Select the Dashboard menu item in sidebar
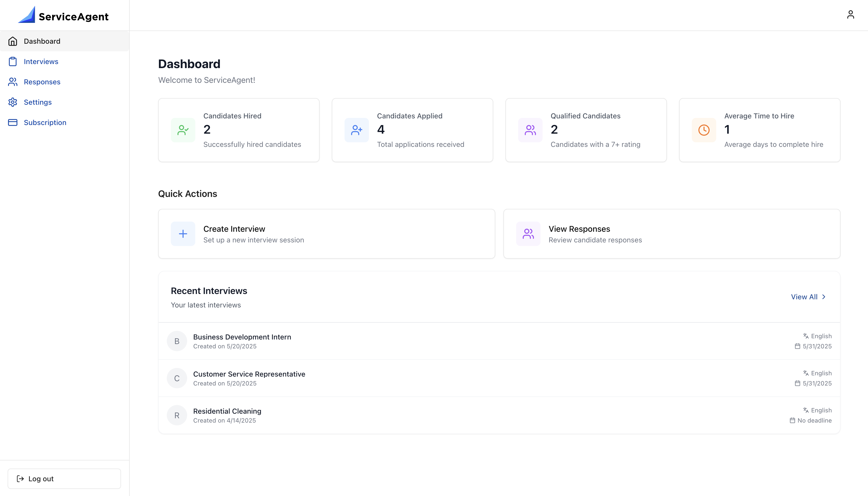This screenshot has width=868, height=496. 42,41
